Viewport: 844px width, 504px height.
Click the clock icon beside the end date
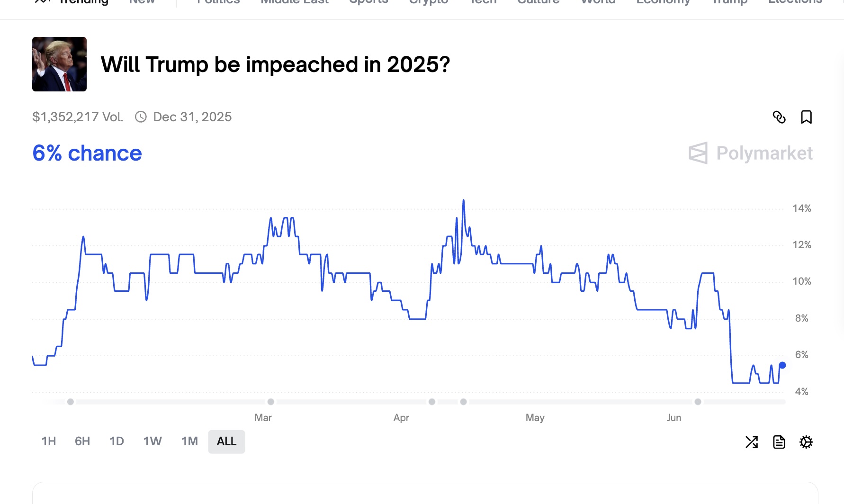click(x=141, y=117)
